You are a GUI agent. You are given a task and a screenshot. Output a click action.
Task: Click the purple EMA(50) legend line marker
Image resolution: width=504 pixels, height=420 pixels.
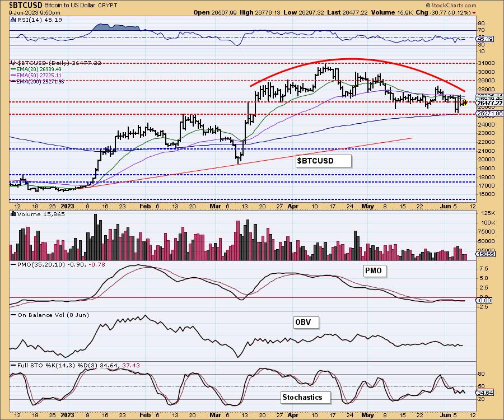pos(13,75)
